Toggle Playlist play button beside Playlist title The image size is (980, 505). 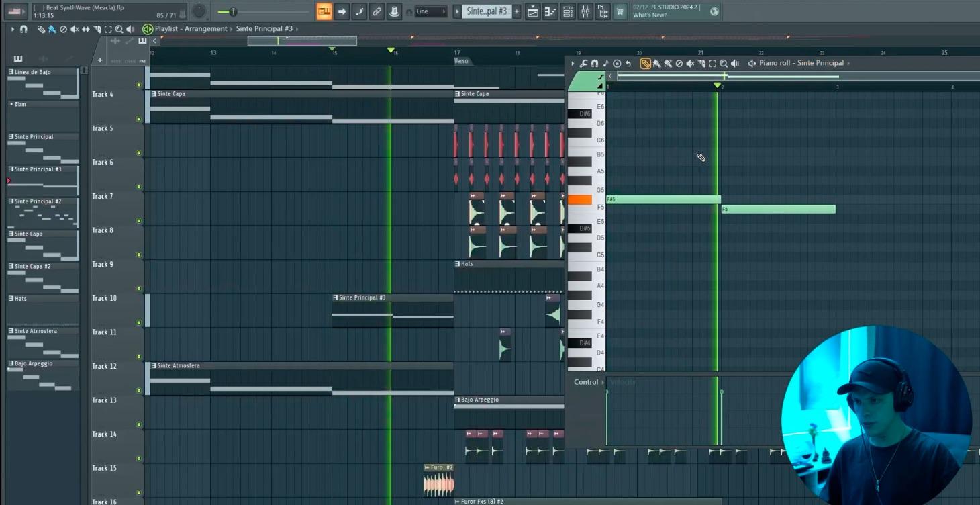148,29
